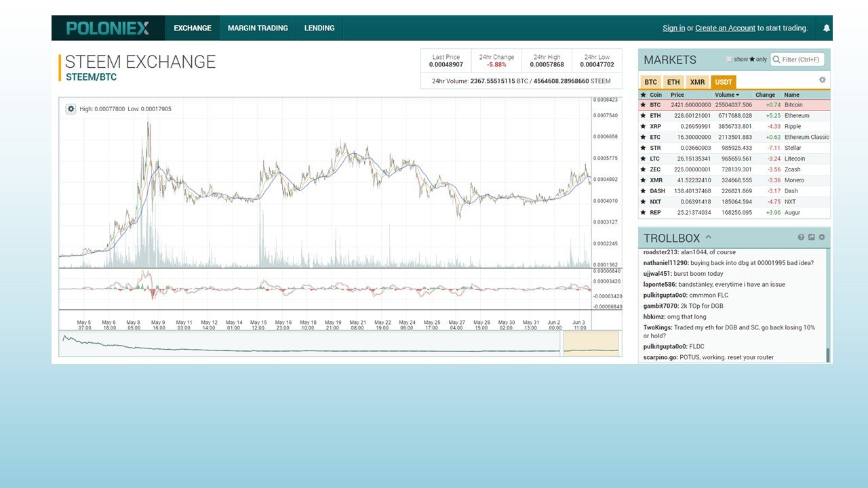Viewport: 868px width, 488px height.
Task: Switch to the USDT markets tab
Action: tap(724, 82)
